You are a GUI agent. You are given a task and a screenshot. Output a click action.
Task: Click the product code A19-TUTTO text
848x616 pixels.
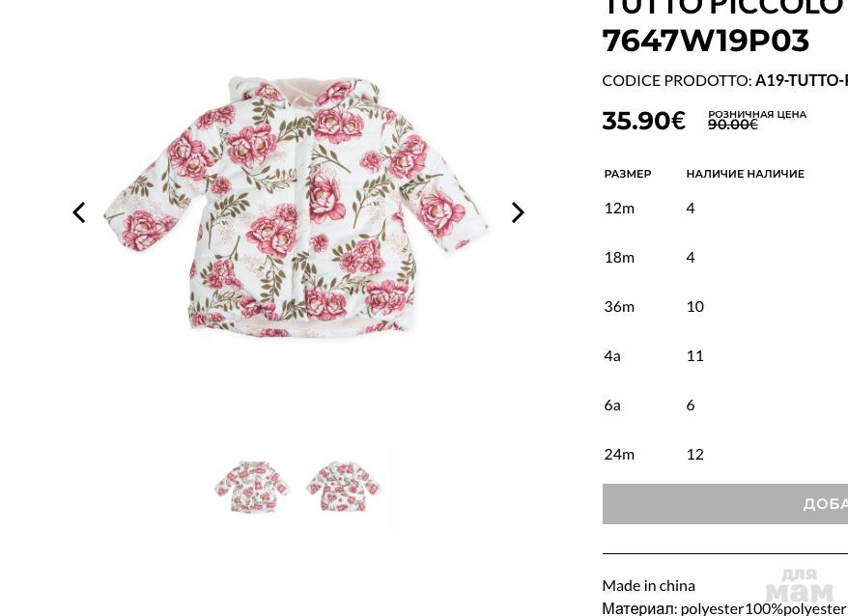(x=802, y=80)
